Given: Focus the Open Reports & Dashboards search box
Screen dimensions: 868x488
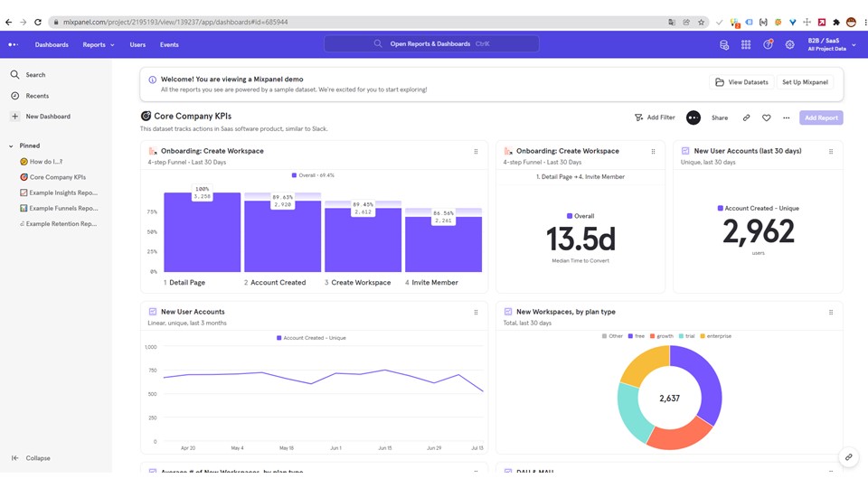Looking at the screenshot, I should coord(431,43).
